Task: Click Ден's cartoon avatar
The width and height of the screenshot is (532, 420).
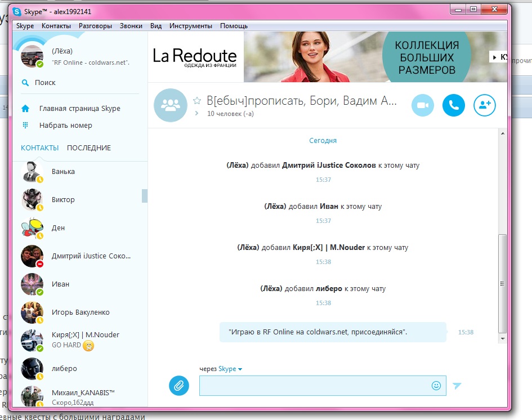Action: (32, 228)
